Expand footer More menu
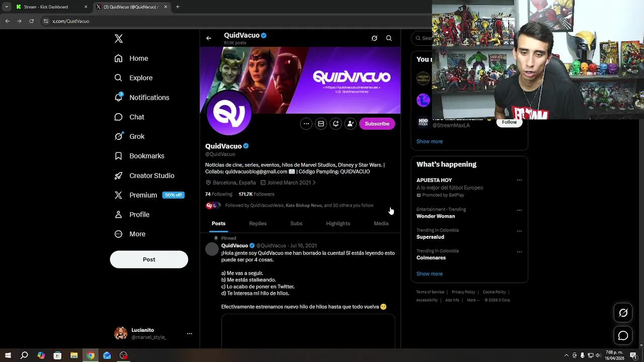 (473, 300)
